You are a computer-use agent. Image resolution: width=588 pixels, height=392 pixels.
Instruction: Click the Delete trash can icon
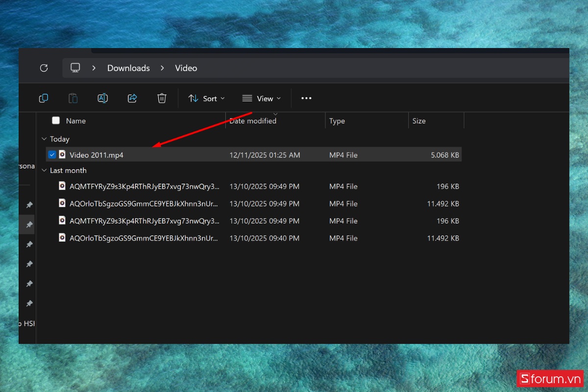click(x=162, y=98)
